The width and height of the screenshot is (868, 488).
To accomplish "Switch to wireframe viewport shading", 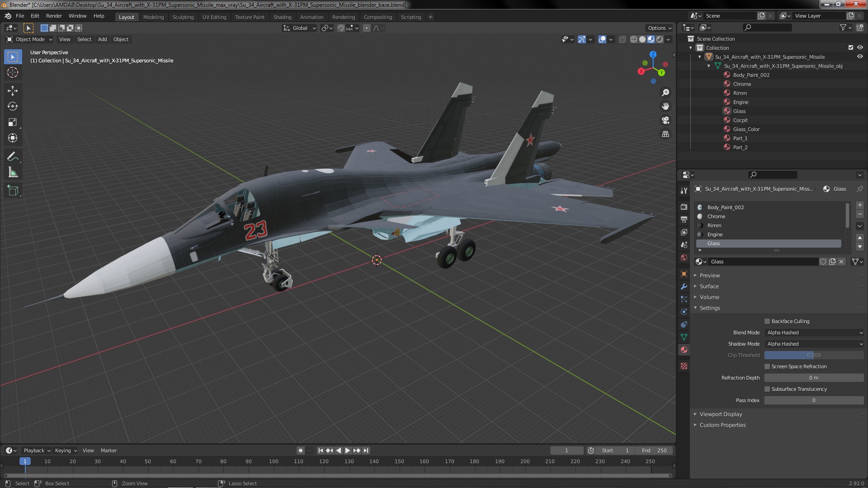I will [x=634, y=39].
